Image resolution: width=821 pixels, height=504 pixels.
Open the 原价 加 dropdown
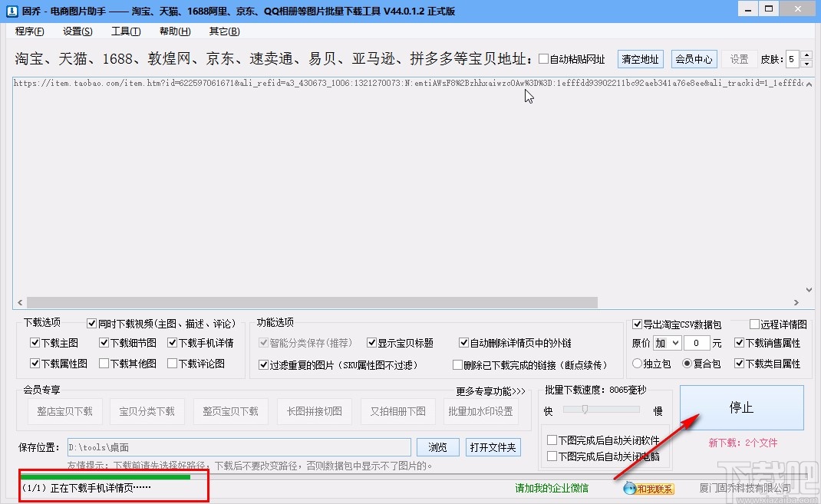point(668,344)
